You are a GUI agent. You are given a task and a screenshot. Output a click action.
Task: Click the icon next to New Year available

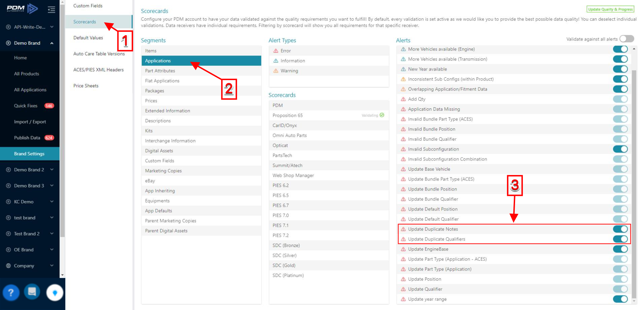[403, 69]
